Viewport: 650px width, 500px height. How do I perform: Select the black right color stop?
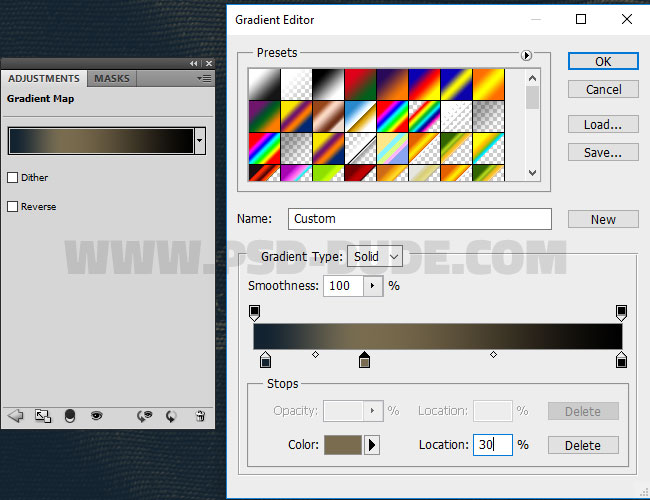621,360
